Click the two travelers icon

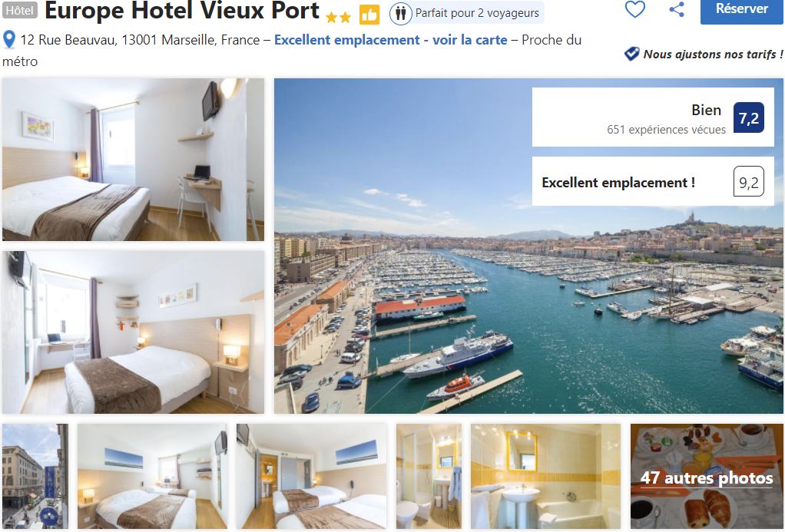click(x=400, y=14)
